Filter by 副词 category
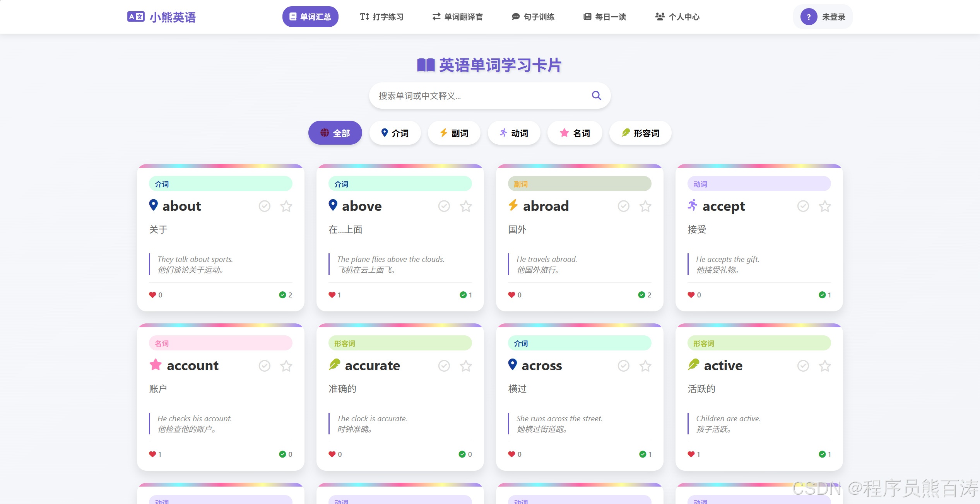The image size is (980, 504). pos(454,133)
